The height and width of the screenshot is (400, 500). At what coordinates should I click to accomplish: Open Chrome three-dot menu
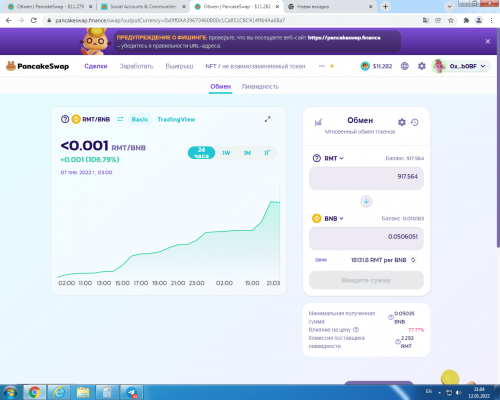coord(491,20)
